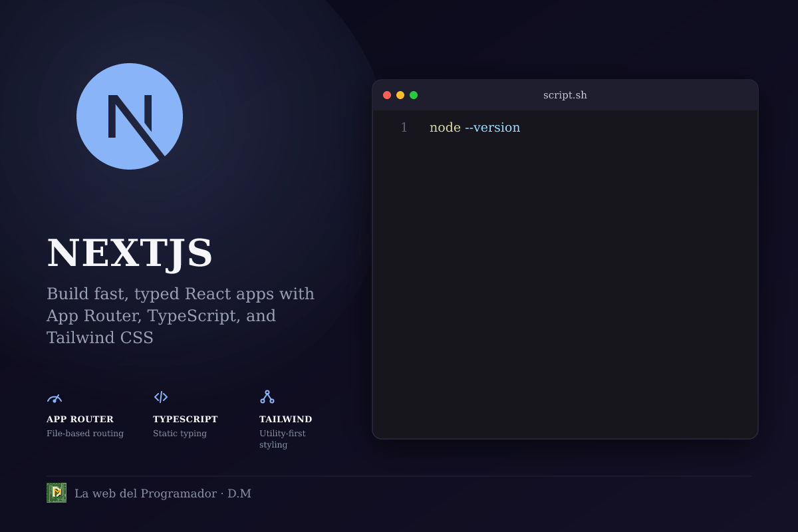Click the word node in the code
The image size is (798, 532).
(445, 128)
